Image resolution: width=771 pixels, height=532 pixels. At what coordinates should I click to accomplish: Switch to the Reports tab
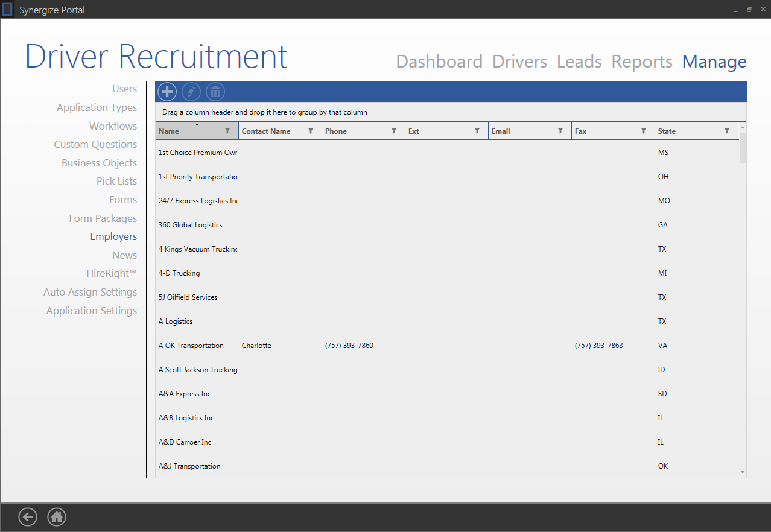click(x=642, y=62)
